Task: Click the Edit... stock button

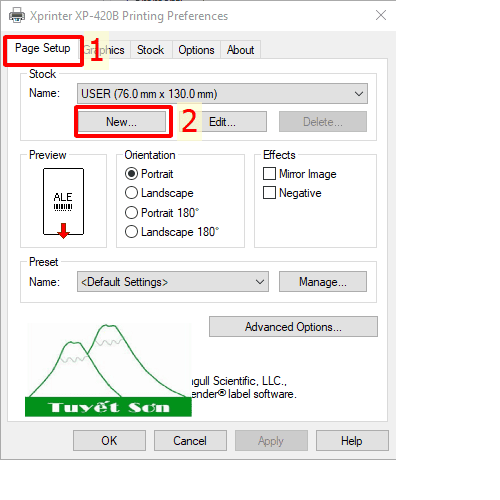Action: click(x=222, y=122)
